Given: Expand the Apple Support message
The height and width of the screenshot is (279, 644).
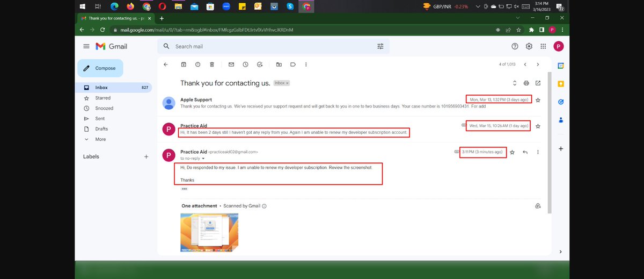Looking at the screenshot, I should coord(354,103).
